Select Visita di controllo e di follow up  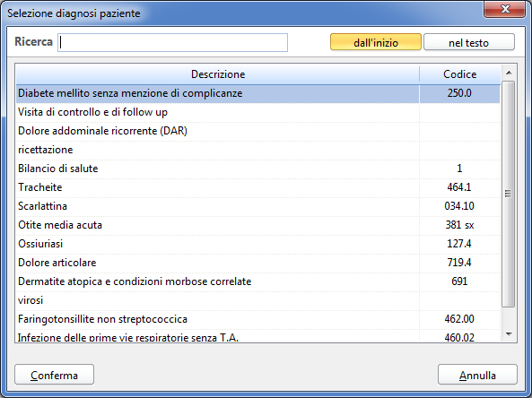(x=257, y=112)
